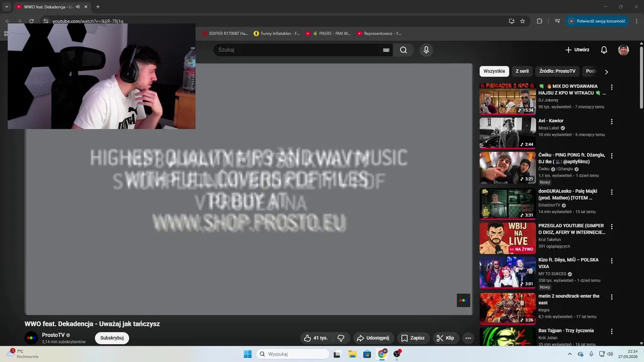Viewport: 644px width, 362px height.
Task: Click Potwierdź swoją tożsamość profile button
Action: coord(597,21)
